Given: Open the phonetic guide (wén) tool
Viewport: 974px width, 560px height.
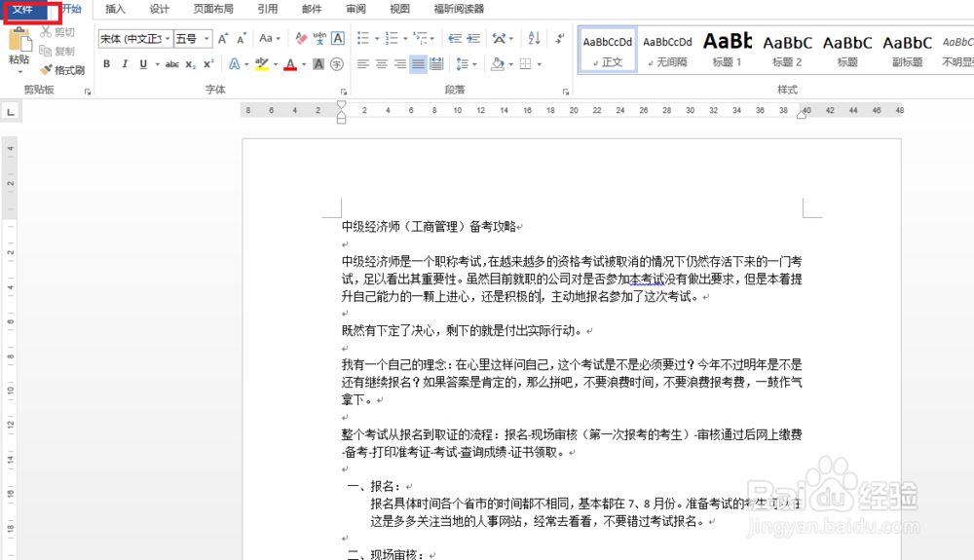Looking at the screenshot, I should coord(319,39).
